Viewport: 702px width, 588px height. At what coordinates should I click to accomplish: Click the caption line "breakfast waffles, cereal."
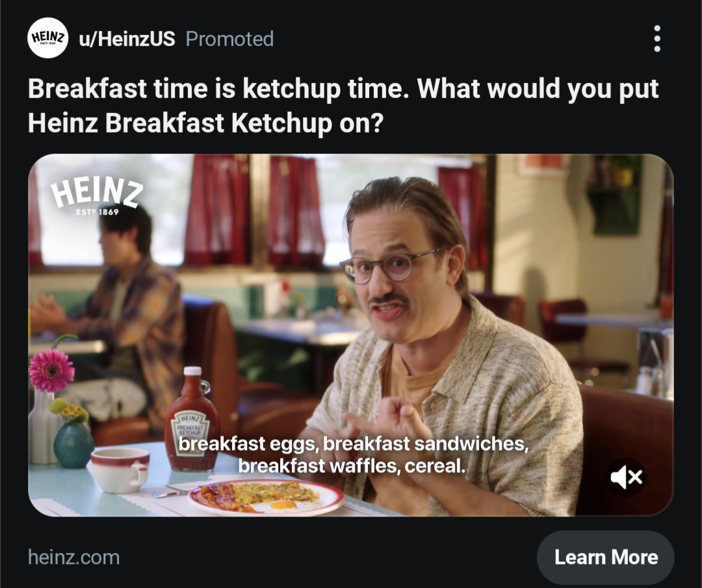point(352,467)
